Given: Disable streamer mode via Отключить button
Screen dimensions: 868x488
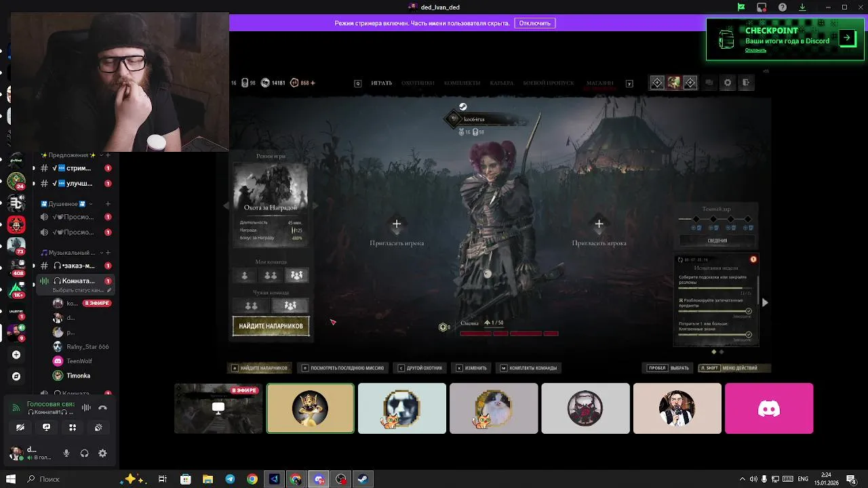Looking at the screenshot, I should (535, 23).
